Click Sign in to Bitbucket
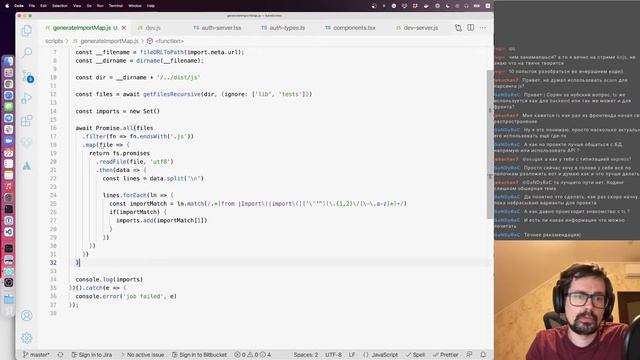This screenshot has height=360, width=640. click(x=199, y=355)
